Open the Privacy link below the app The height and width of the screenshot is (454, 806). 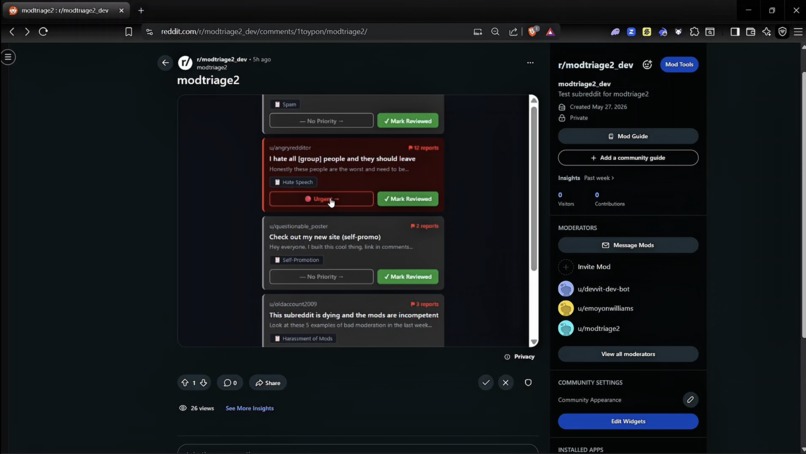520,357
